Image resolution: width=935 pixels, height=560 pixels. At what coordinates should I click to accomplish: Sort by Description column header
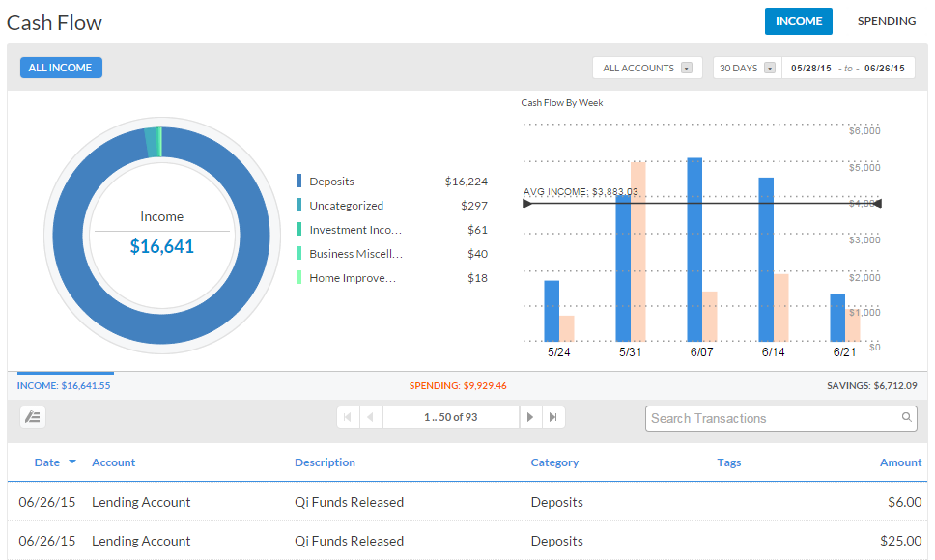325,462
